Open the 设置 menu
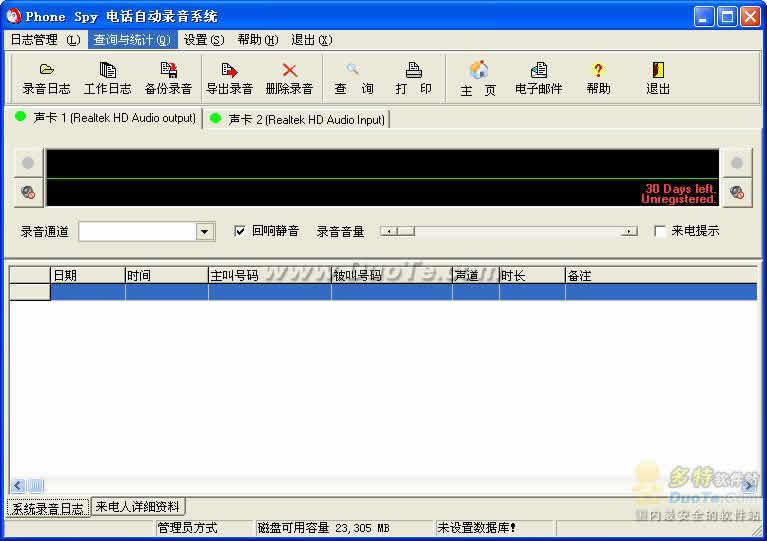Screen dimensions: 767x541 pyautogui.click(x=203, y=40)
